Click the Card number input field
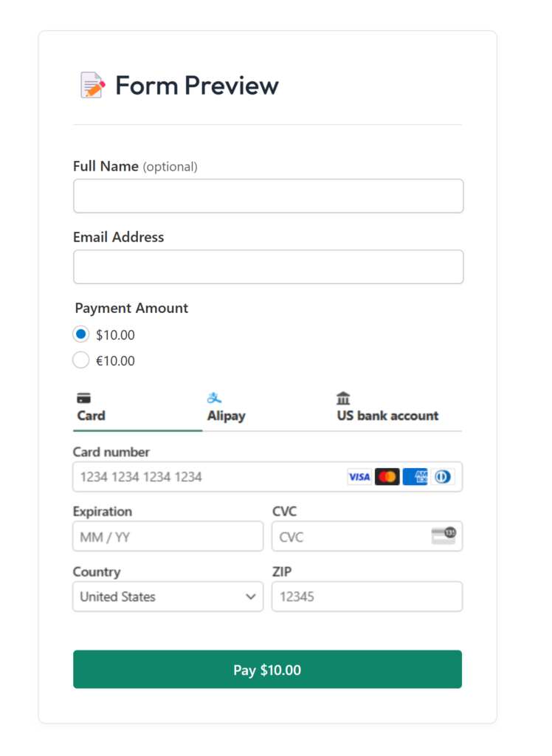Screen dimensions: 552x756 (207, 477)
